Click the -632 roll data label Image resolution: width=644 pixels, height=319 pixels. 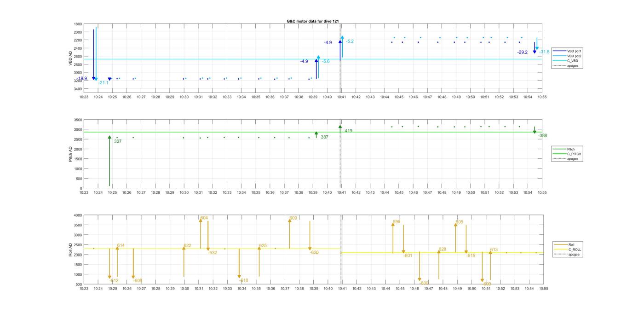[213, 253]
